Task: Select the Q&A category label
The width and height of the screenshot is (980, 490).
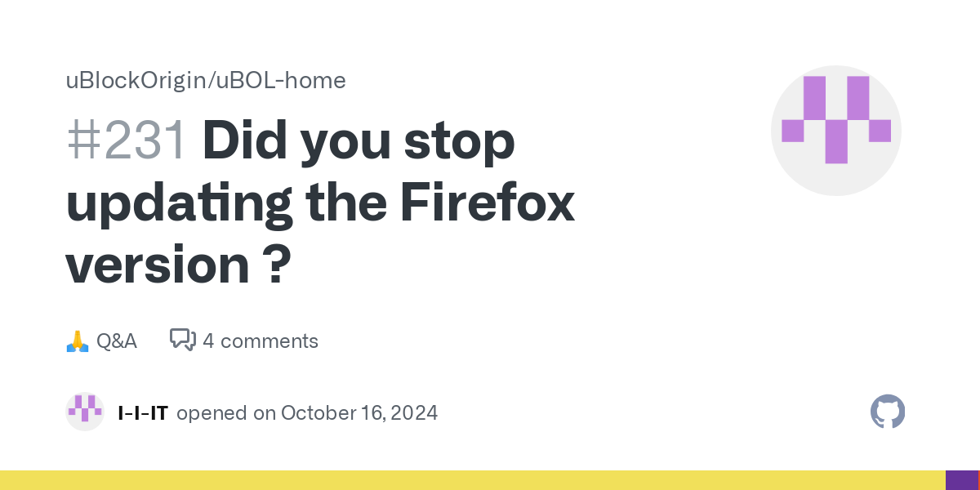Action: [x=117, y=341]
